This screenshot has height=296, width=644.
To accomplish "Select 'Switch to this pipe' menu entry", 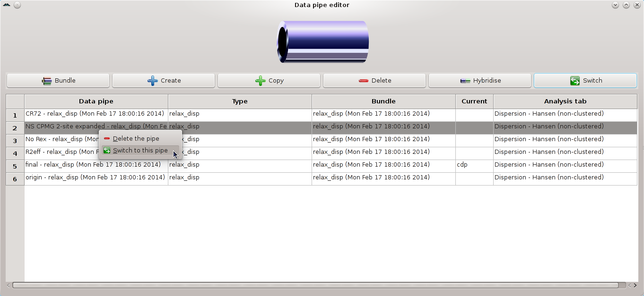I will tap(140, 151).
